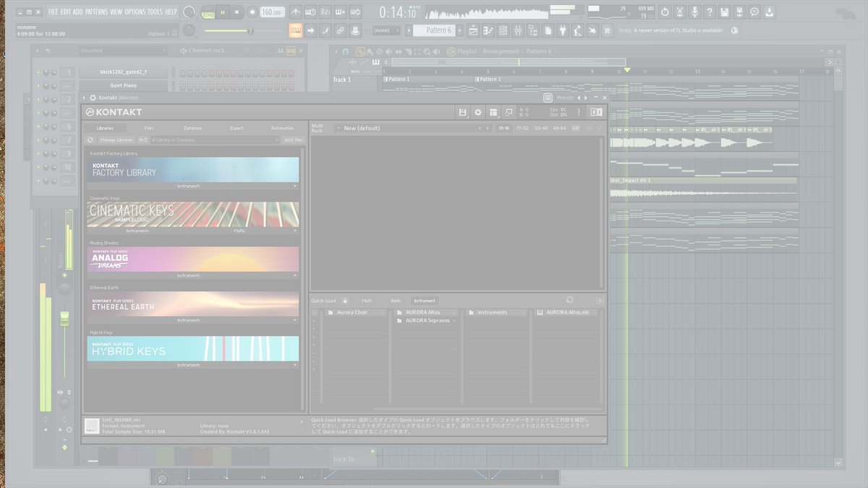Select the Quick-Load Bank type
Viewport: 868px width, 488px height.
396,300
